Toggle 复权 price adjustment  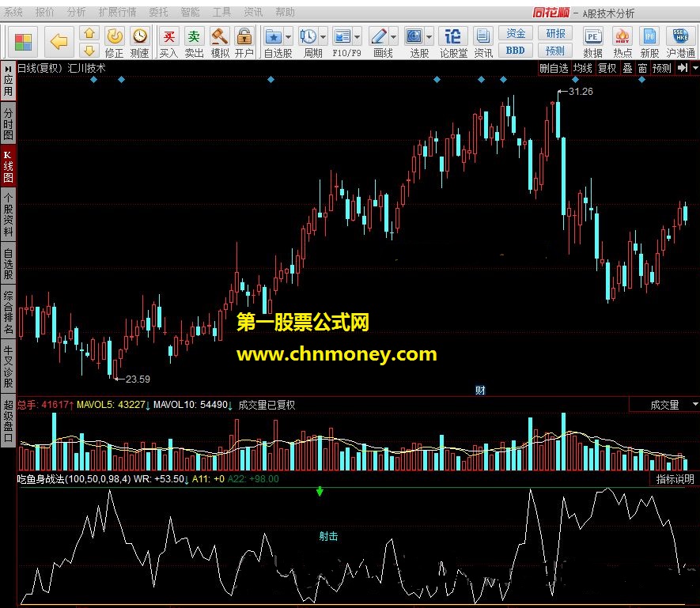click(x=607, y=68)
